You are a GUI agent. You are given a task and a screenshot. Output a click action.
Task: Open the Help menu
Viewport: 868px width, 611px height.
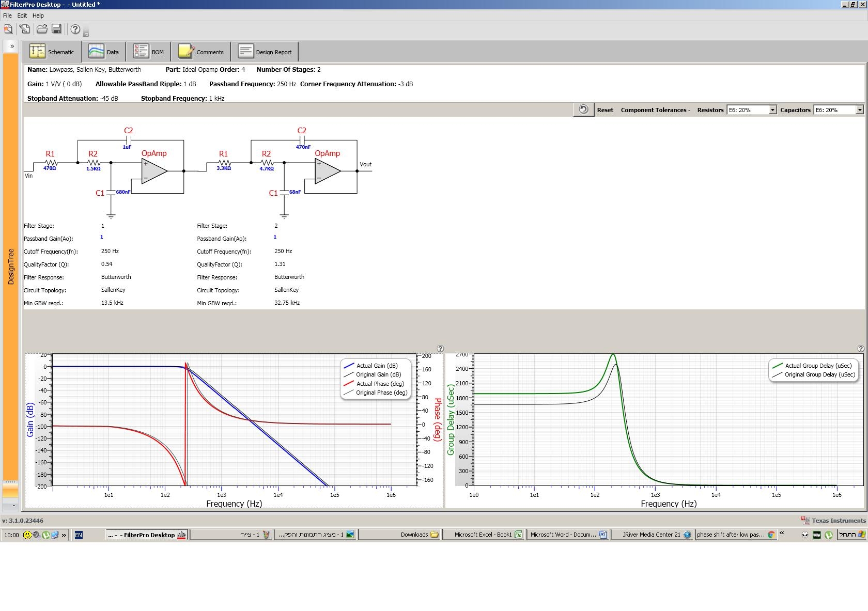point(38,15)
